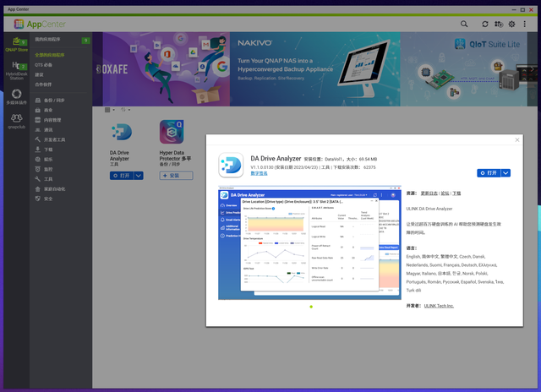The height and width of the screenshot is (392, 541).
Task: Click the 备份 / 同步 category briefcase icon
Action: (38, 101)
